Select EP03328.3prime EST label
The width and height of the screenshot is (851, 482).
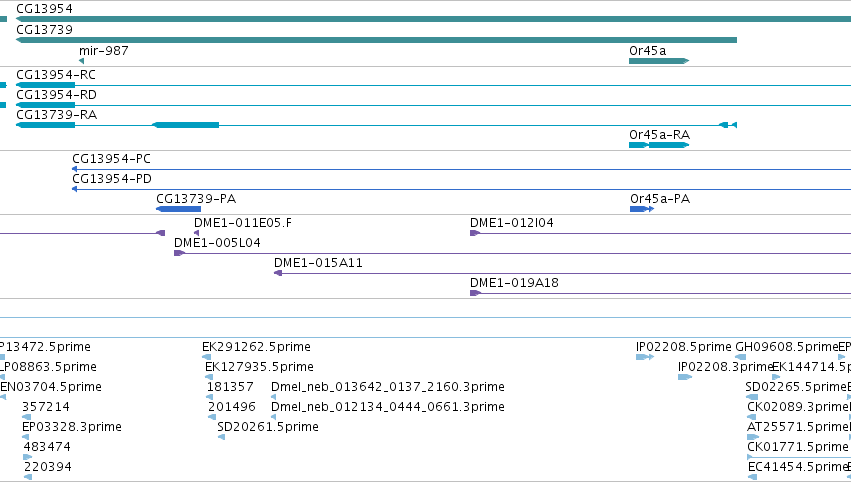click(x=72, y=427)
